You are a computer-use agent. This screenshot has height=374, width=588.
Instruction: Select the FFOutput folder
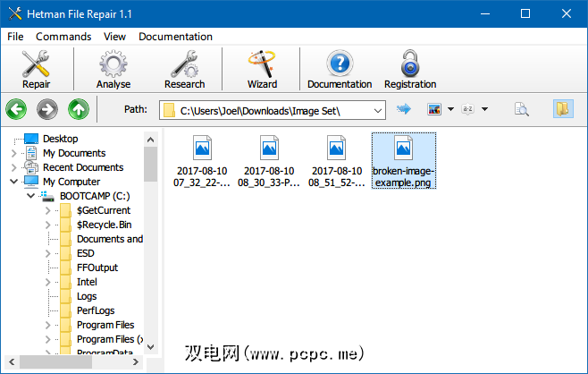(97, 268)
